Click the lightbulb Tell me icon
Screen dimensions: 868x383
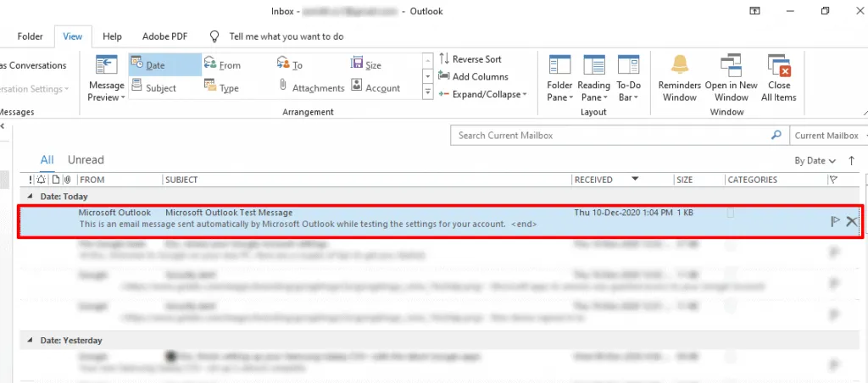coord(214,36)
